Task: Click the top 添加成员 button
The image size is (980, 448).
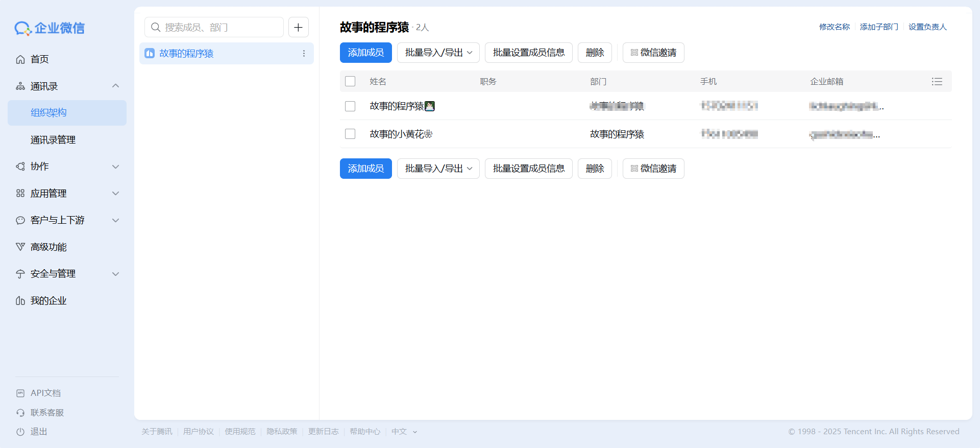Action: (365, 53)
